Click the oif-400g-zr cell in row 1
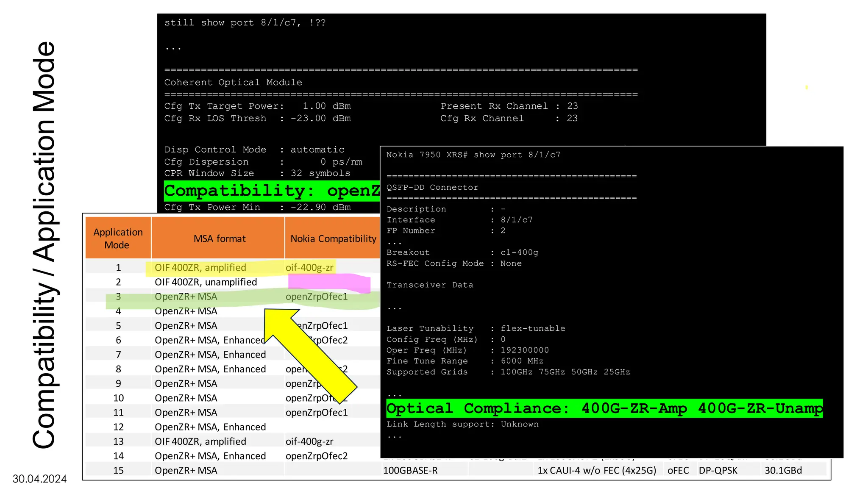The width and height of the screenshot is (868, 488). pos(309,268)
